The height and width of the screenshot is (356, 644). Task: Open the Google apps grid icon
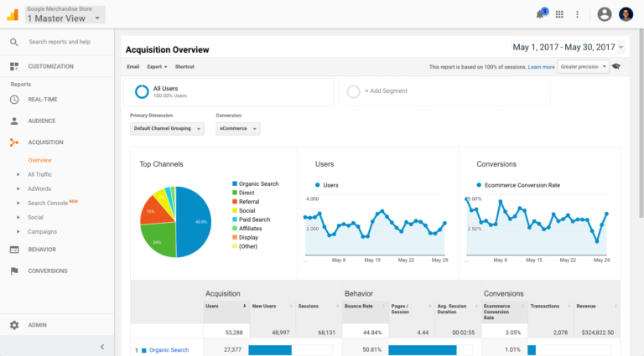pos(559,14)
